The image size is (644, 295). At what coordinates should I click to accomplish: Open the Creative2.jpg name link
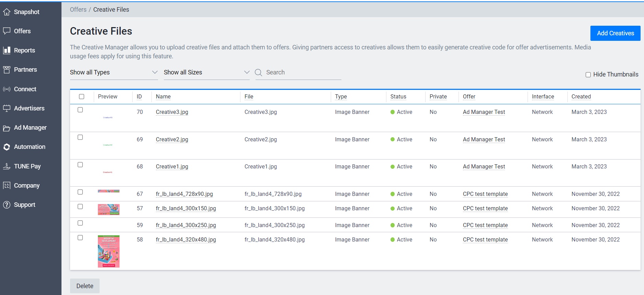pyautogui.click(x=172, y=139)
